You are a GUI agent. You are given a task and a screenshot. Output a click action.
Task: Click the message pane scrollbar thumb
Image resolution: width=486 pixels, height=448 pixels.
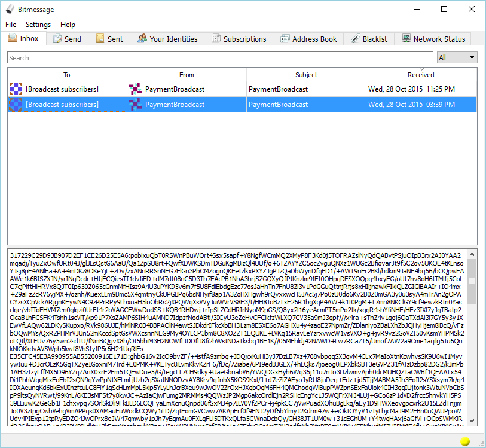point(472,282)
